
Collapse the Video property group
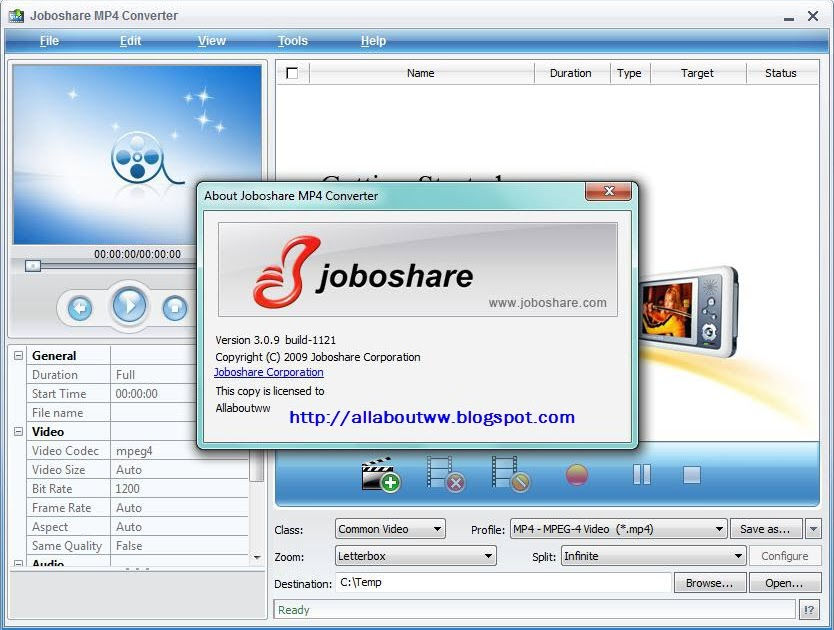tap(18, 432)
